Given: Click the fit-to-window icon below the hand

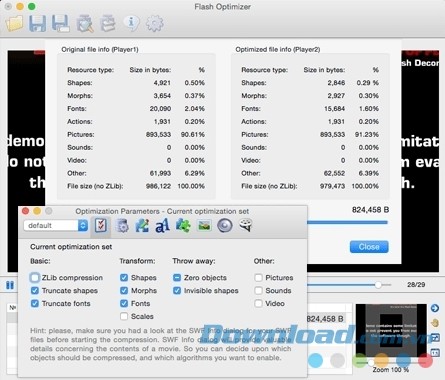Looking at the screenshot, I should 435,338.
